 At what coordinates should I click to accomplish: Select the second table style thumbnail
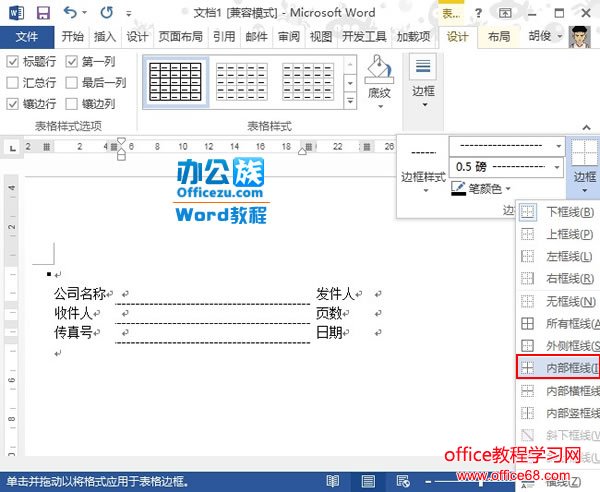pyautogui.click(x=241, y=82)
